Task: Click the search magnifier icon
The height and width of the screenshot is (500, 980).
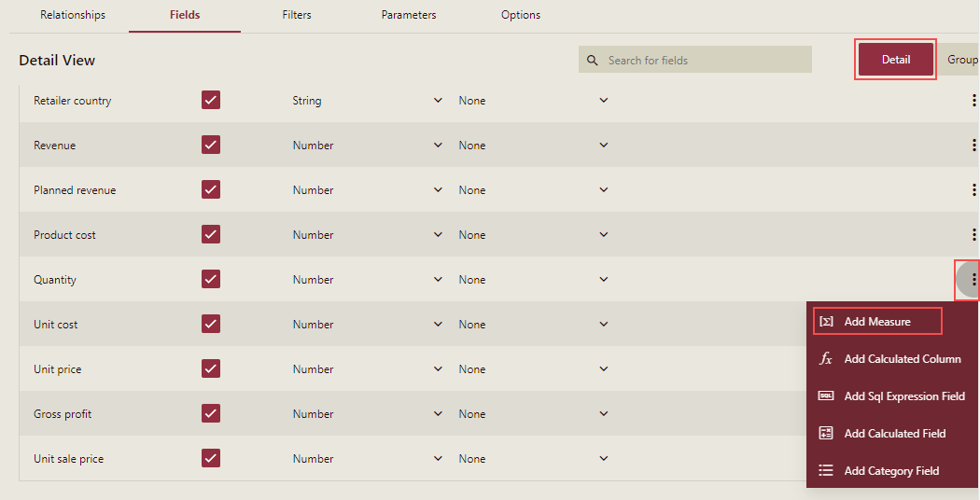Action: tap(592, 61)
